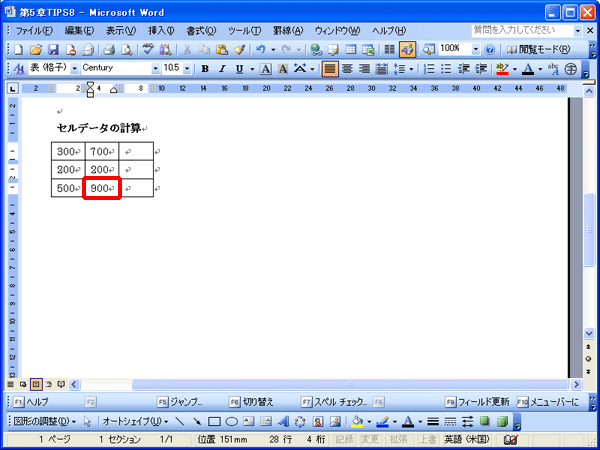Toggle 記録 macro recording in status bar
The image size is (600, 450).
point(344,440)
